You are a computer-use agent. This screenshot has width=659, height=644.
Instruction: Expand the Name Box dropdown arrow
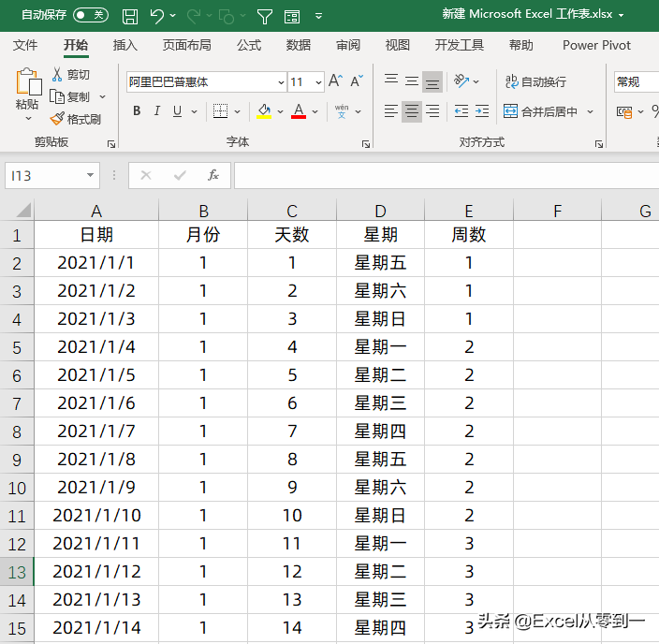90,175
